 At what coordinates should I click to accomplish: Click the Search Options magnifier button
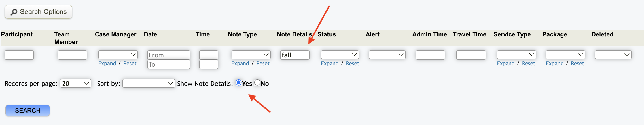pos(39,12)
